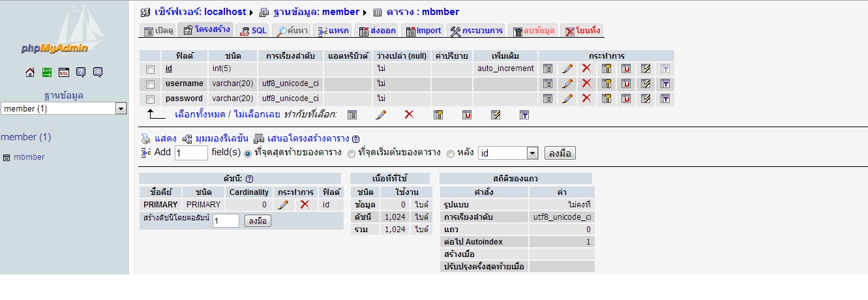Add unique index icon on id row
Viewport: 868px width, 300px height.
coord(626,68)
